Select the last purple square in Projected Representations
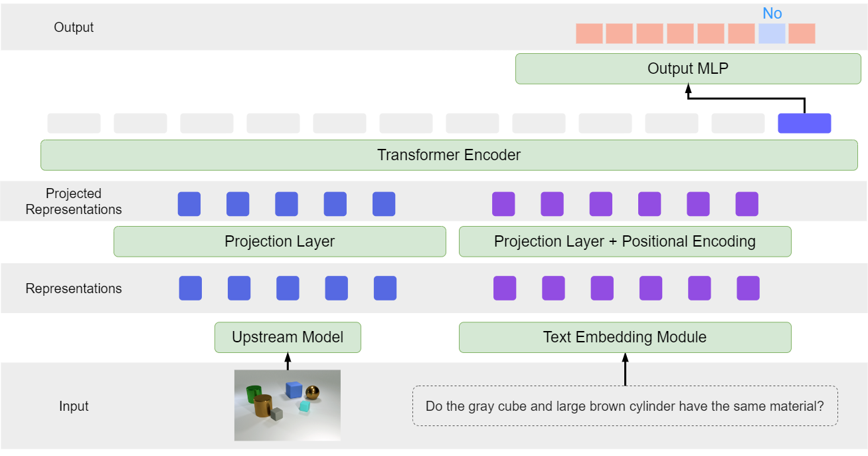The width and height of the screenshot is (868, 456). coord(746,204)
